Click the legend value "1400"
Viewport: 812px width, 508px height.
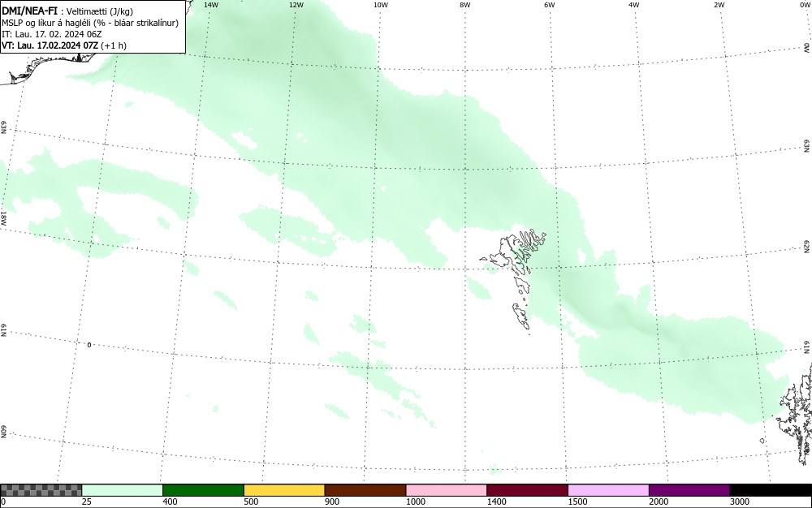pyautogui.click(x=497, y=502)
